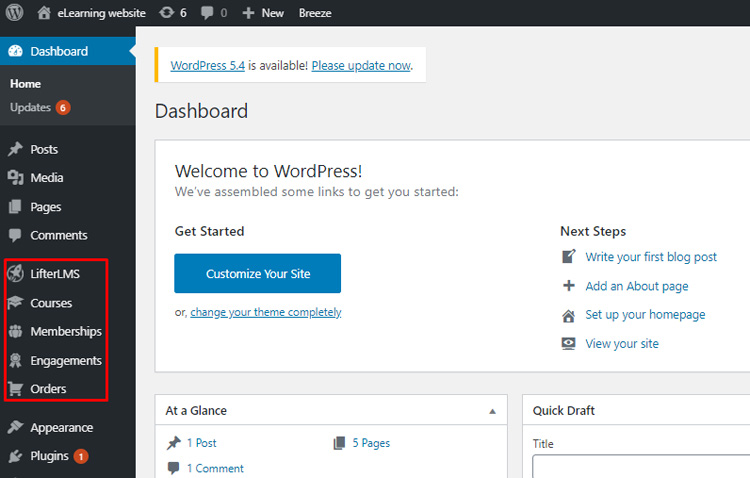
Task: Click the Customize Your Site button
Action: click(x=257, y=273)
